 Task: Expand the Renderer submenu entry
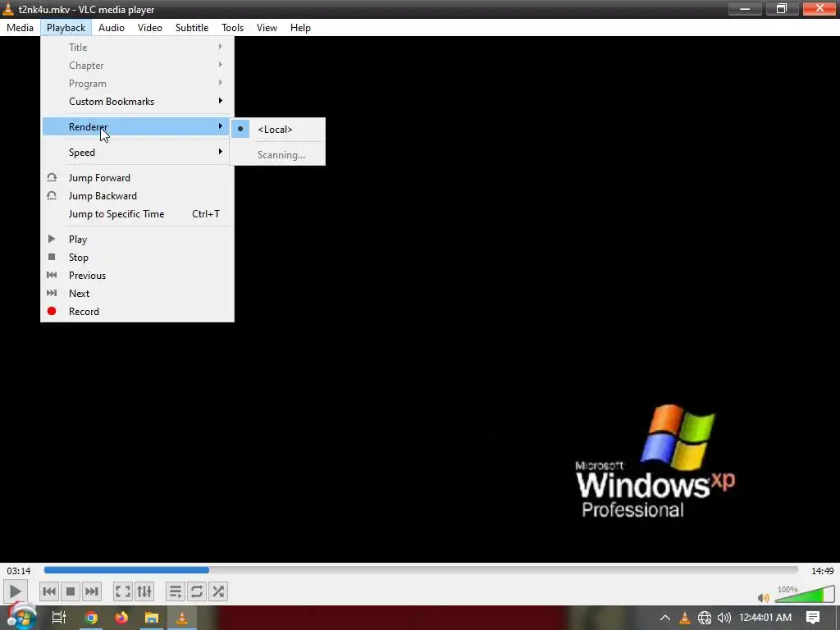[137, 127]
